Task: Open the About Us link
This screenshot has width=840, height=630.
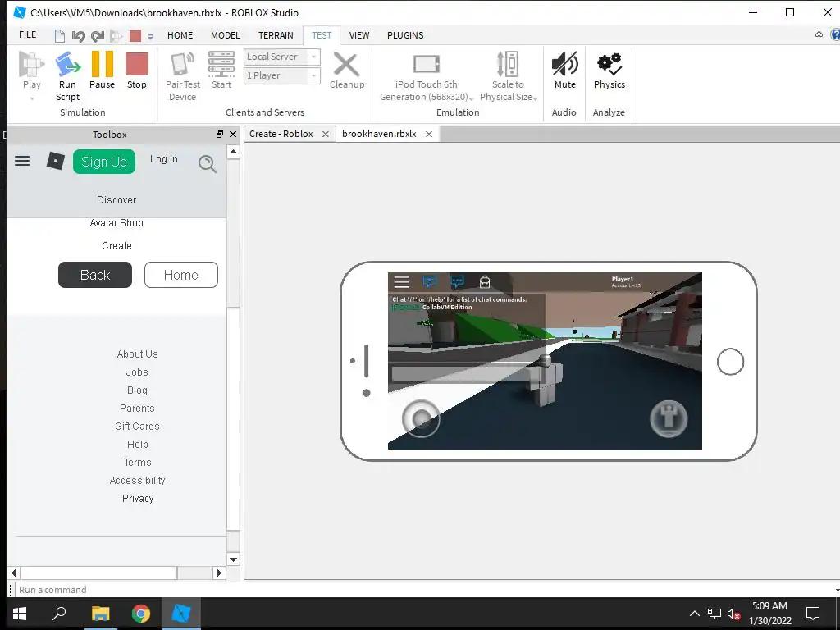Action: 137,354
